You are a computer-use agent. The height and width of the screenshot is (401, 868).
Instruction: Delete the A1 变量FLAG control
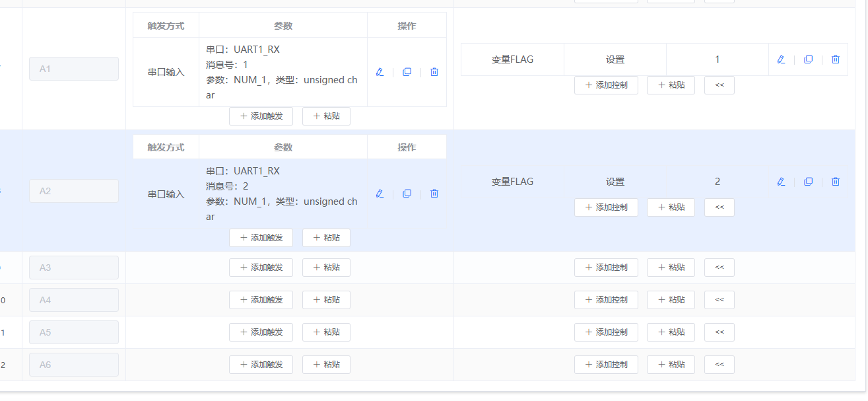[x=835, y=59]
